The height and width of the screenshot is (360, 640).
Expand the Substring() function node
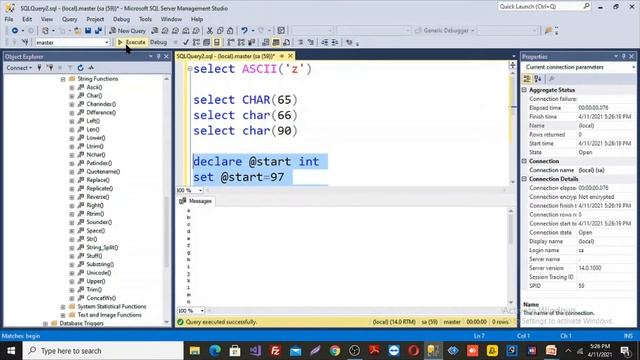click(x=72, y=264)
